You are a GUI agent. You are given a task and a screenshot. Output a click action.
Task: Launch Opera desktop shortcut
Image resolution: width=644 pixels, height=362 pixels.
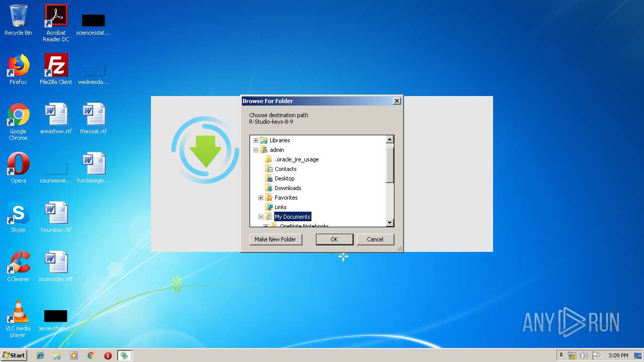18,168
